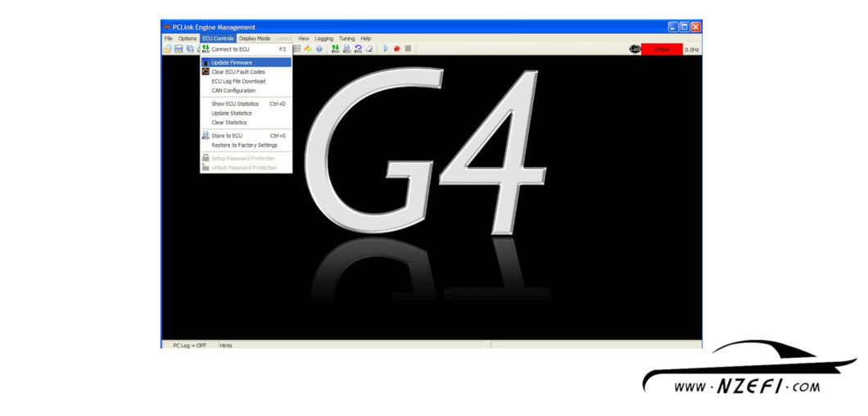Select ECU Log File Download
This screenshot has width=868, height=416.
pyautogui.click(x=246, y=81)
